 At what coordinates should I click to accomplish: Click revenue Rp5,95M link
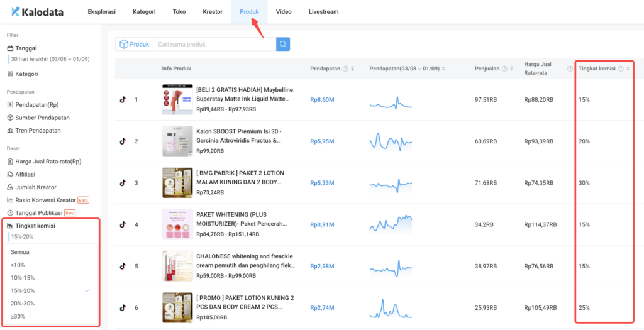[x=322, y=141]
